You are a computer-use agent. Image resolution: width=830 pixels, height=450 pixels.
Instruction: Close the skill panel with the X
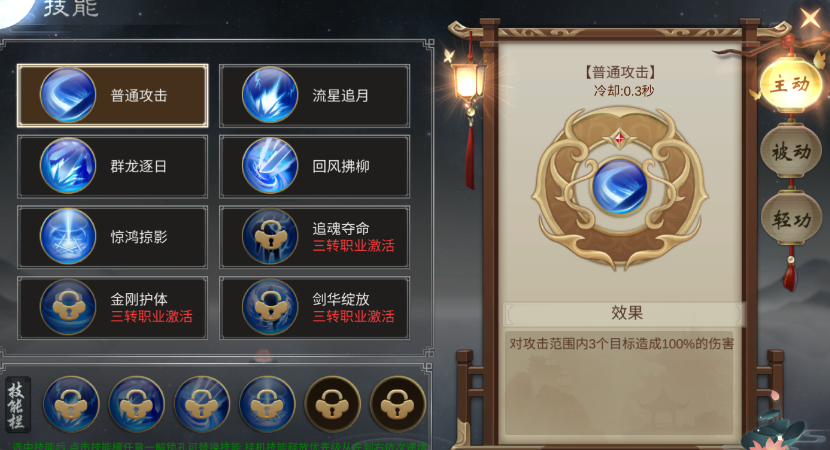click(810, 17)
